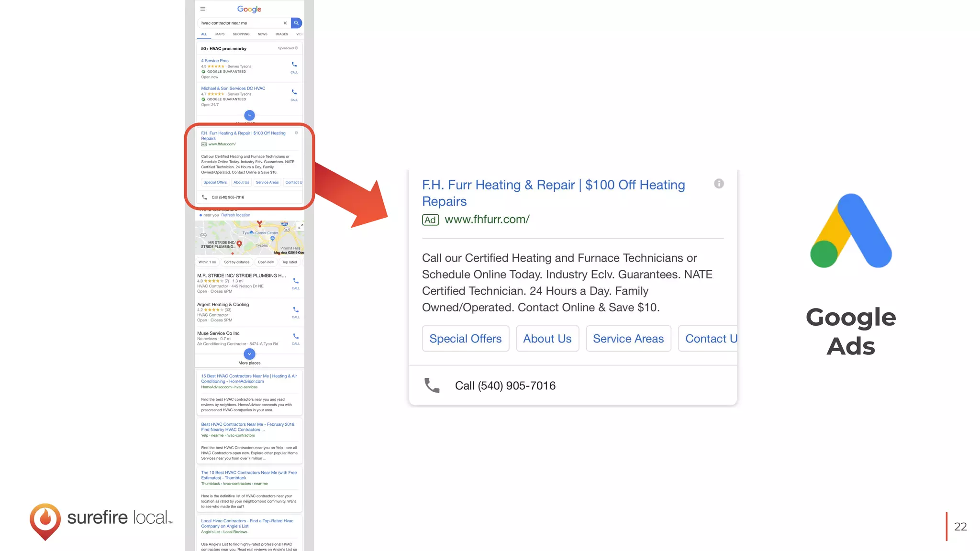Click the enlarged phone handset icon
The image size is (980, 551).
[x=432, y=385]
